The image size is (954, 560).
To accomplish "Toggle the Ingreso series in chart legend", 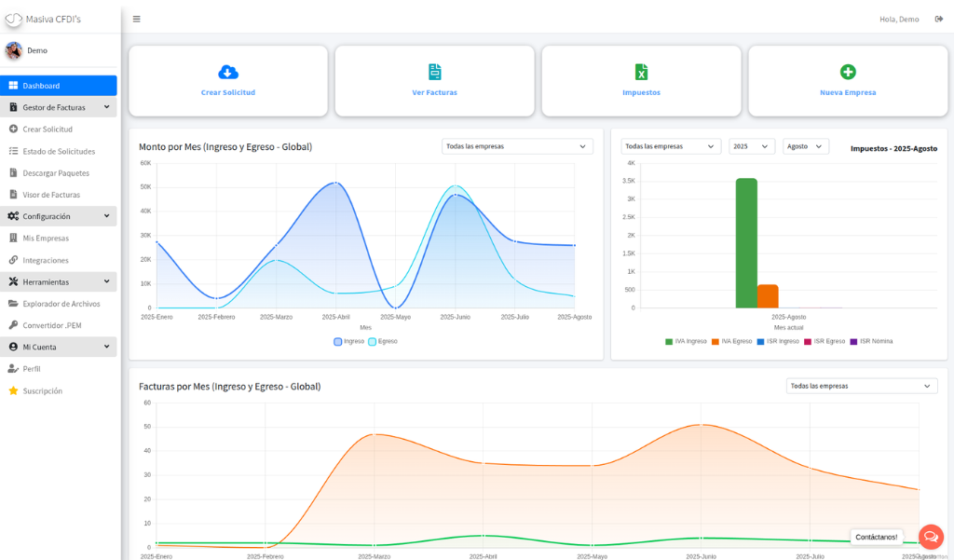I will [348, 342].
